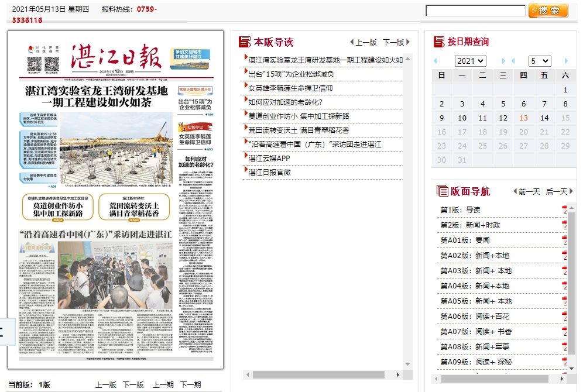Click 前一天 previous day link

pyautogui.click(x=529, y=192)
